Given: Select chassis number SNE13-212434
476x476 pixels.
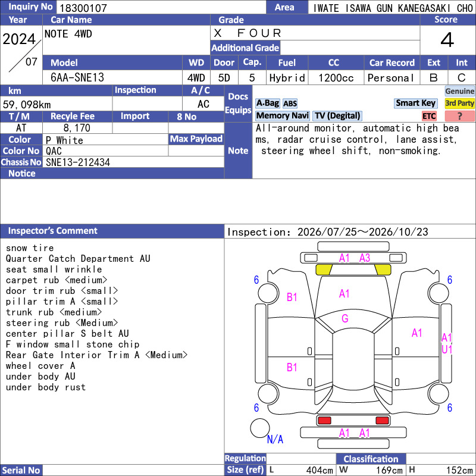Looking at the screenshot, I should [x=78, y=162].
